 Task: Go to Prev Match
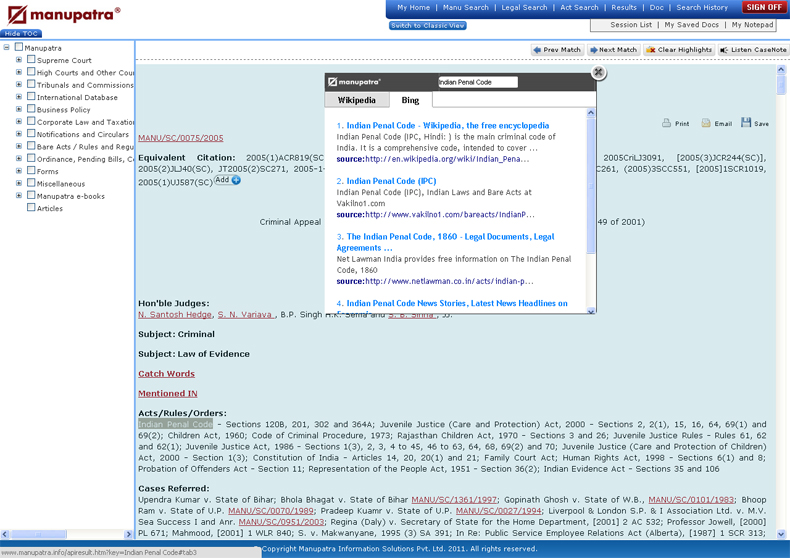[x=557, y=50]
